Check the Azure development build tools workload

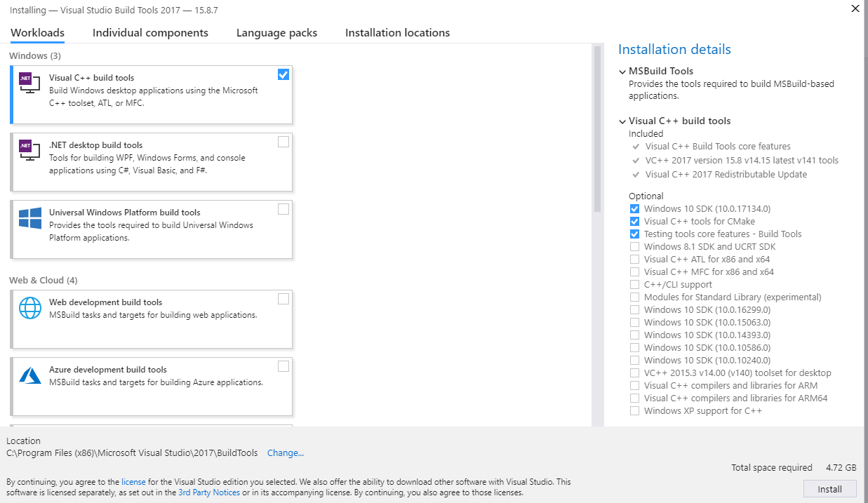(x=283, y=366)
